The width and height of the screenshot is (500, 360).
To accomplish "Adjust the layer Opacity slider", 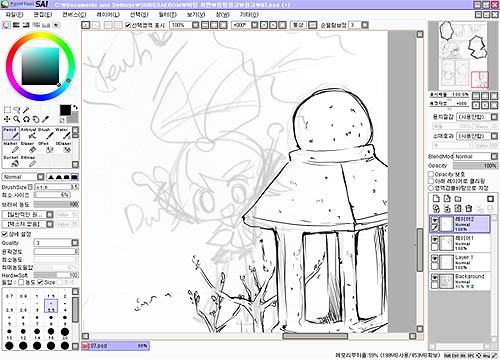I will [x=475, y=166].
